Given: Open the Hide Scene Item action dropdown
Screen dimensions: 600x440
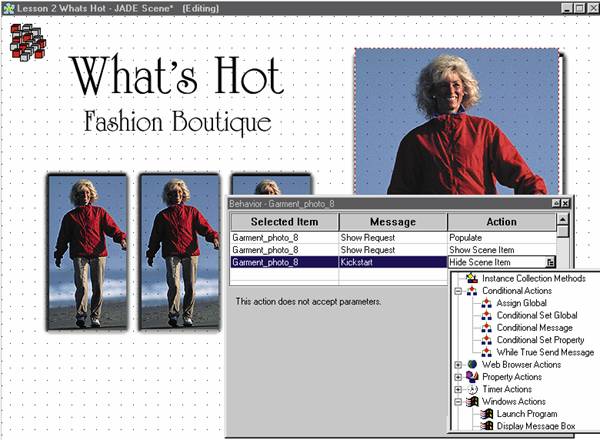Looking at the screenshot, I should pyautogui.click(x=550, y=262).
